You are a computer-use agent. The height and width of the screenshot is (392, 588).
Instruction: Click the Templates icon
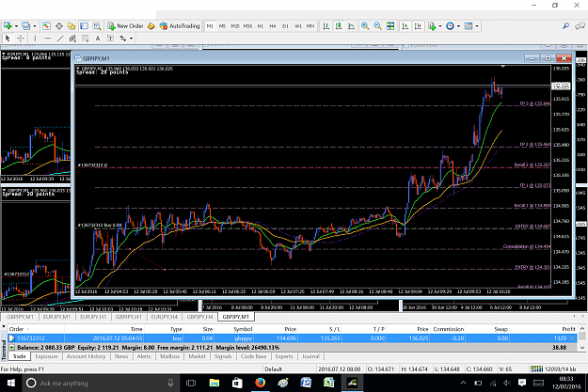coord(469,26)
